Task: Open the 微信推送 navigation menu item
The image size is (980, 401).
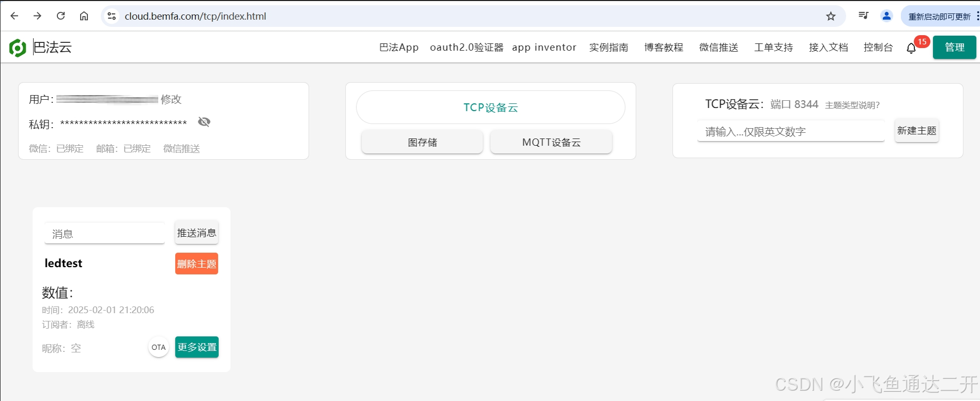Action: tap(718, 48)
